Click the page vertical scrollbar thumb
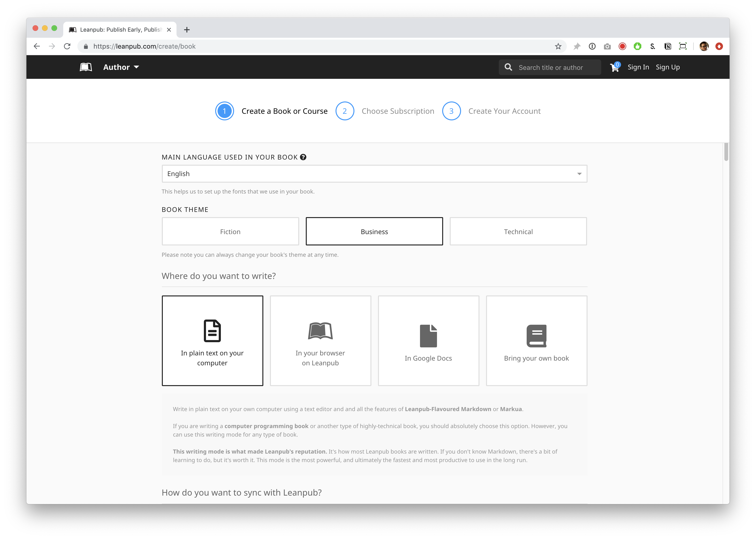Image resolution: width=756 pixels, height=539 pixels. coord(726,152)
